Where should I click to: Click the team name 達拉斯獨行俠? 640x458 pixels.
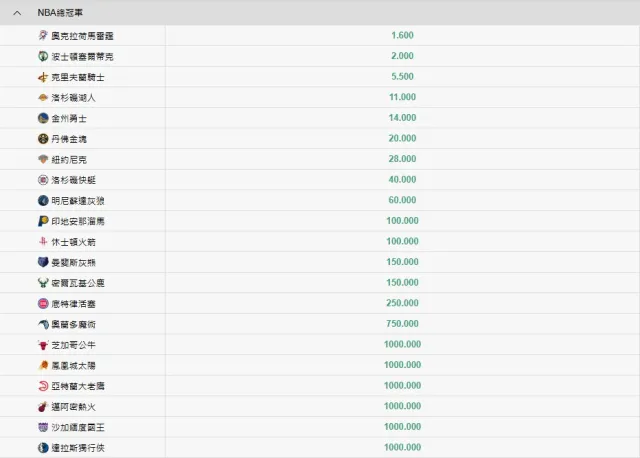(78, 448)
